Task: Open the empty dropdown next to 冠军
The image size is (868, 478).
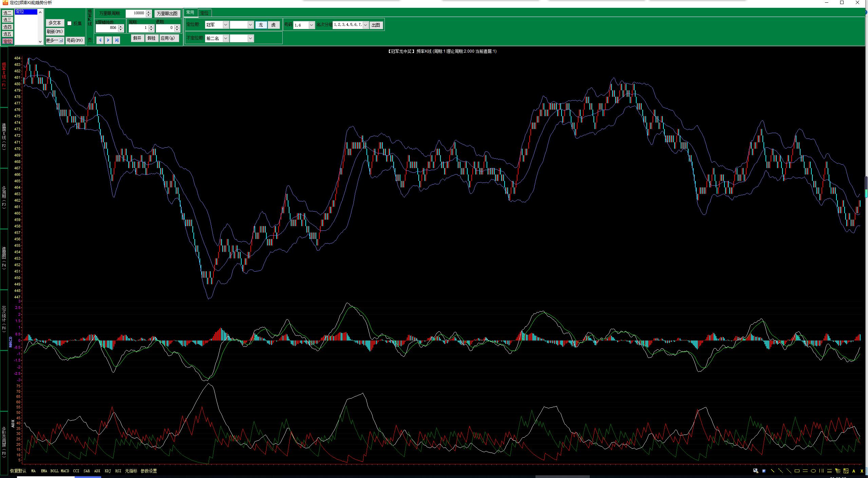Action: coord(250,25)
